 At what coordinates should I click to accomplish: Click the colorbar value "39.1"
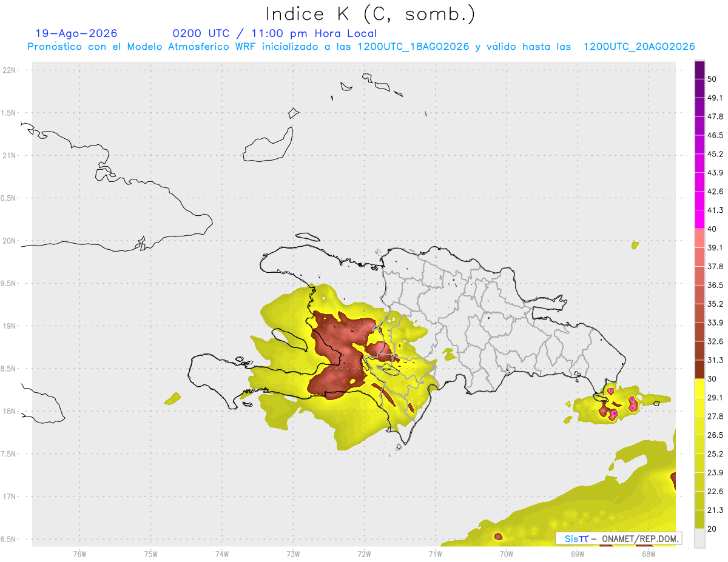(715, 247)
